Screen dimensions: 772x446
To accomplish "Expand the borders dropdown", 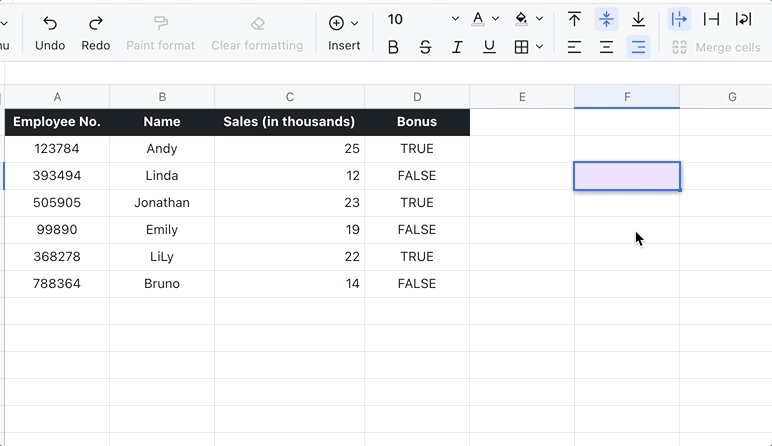I will click(x=540, y=47).
